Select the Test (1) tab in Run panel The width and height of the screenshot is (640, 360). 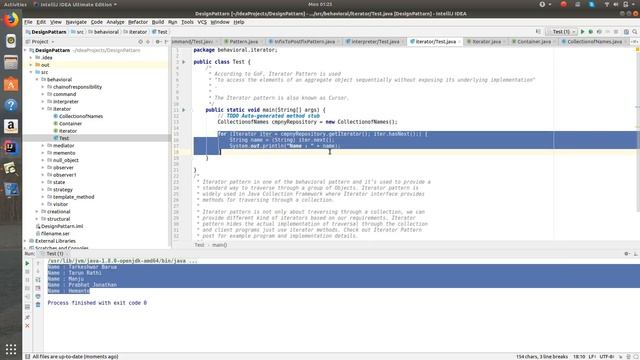[x=54, y=254]
